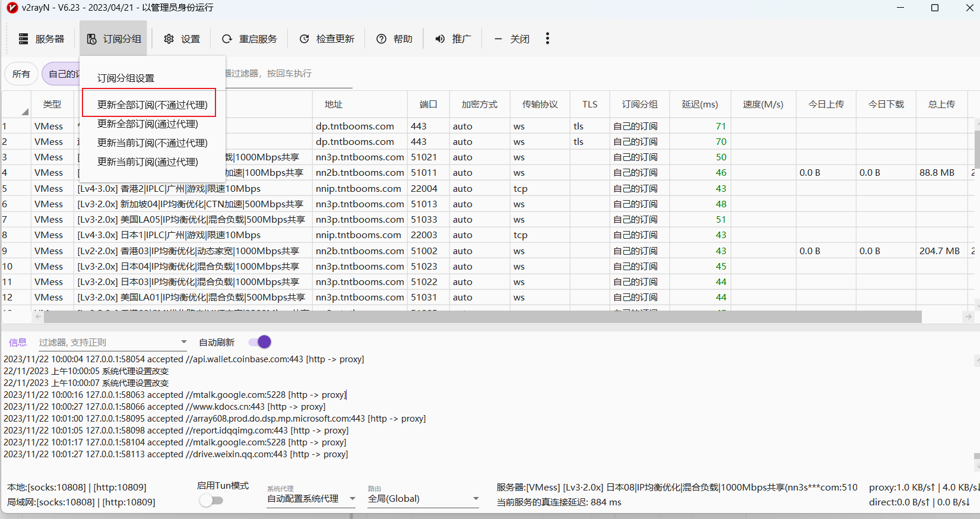The image size is (980, 519).
Task: Sort by the 订阅分组 column header
Action: click(x=639, y=105)
